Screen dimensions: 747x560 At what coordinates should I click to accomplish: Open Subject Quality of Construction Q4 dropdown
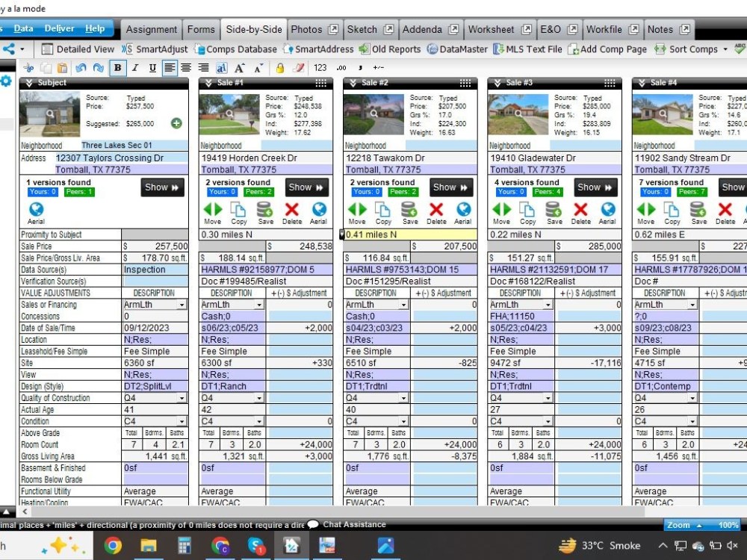[x=182, y=398]
